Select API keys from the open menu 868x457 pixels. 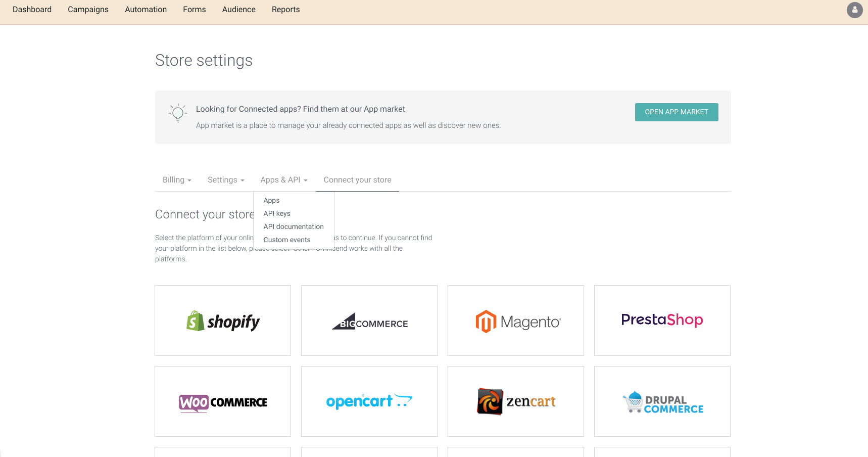coord(276,213)
